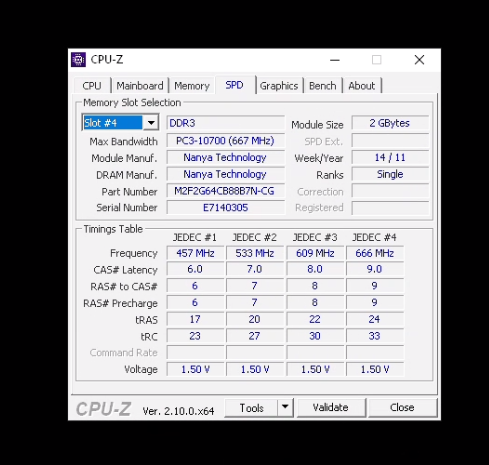Click the Serial Number E7140305 field

point(225,208)
